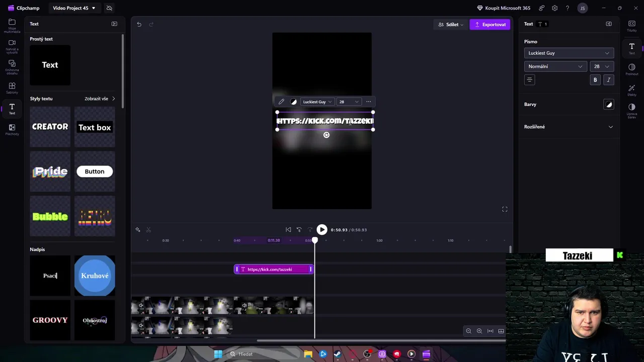
Task: Click the rotate handle under text box
Action: click(x=327, y=135)
